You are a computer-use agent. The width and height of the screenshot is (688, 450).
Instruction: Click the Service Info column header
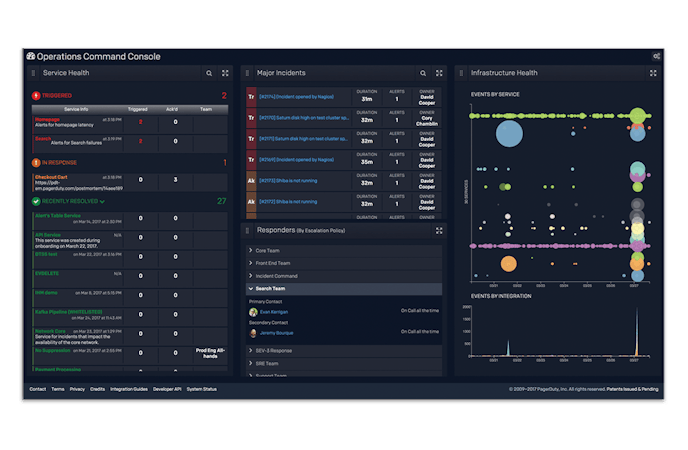(76, 110)
